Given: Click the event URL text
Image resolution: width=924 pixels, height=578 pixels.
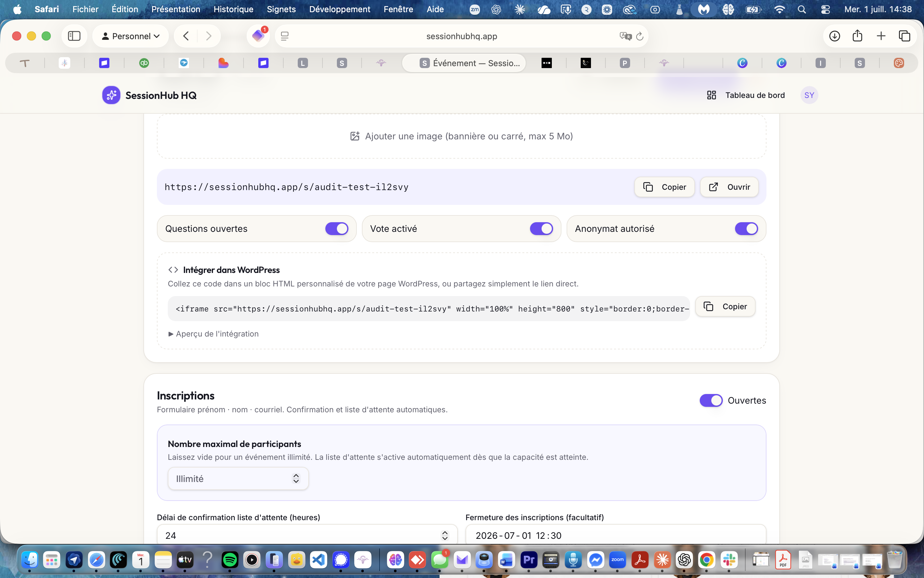Looking at the screenshot, I should 287,187.
